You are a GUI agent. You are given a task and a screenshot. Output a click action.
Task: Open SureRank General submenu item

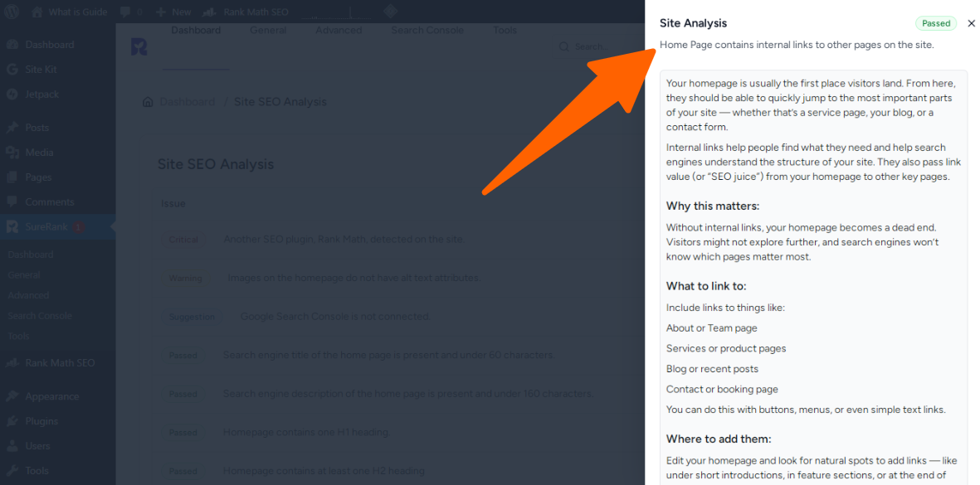point(24,275)
